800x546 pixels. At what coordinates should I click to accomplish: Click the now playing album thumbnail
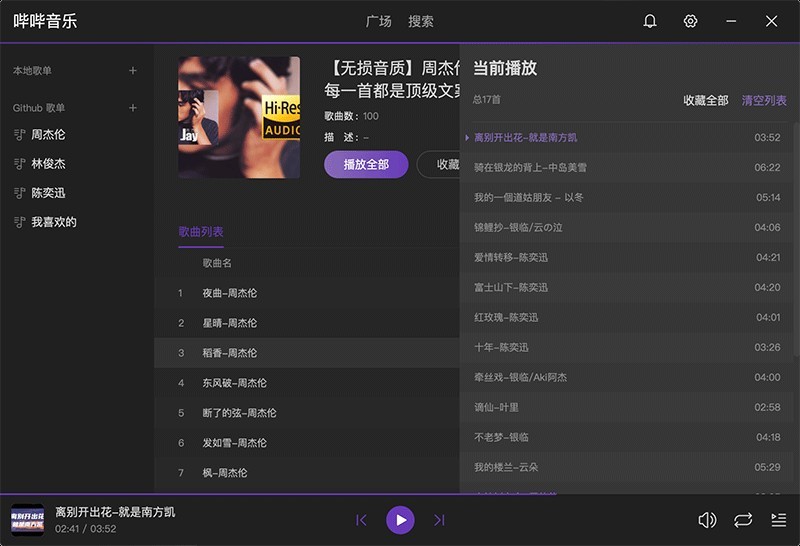tap(27, 520)
